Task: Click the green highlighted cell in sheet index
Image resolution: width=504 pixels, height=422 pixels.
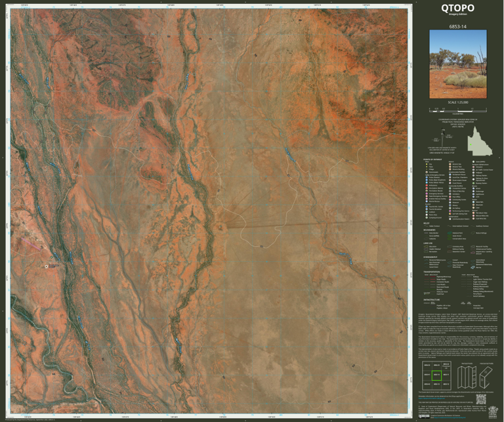Action: 437,375
